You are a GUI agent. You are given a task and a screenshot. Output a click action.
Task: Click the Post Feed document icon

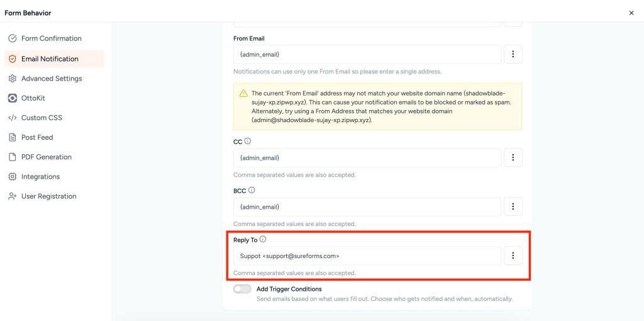click(13, 137)
